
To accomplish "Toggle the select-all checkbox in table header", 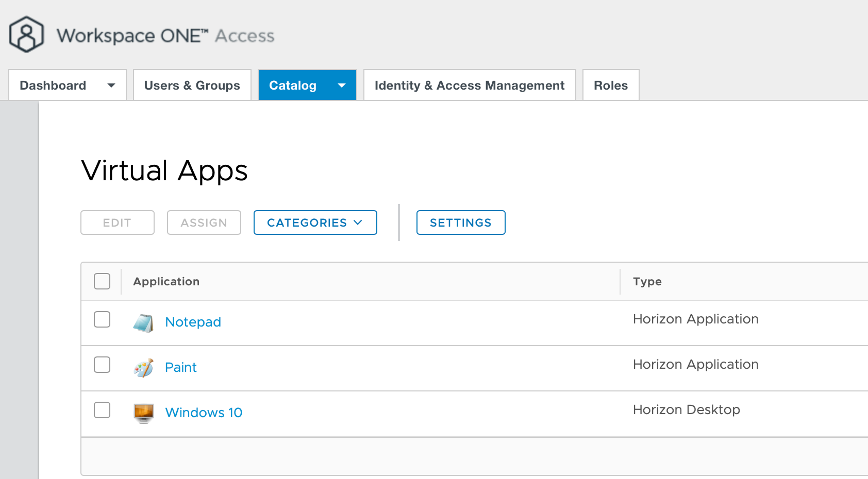I will [102, 281].
